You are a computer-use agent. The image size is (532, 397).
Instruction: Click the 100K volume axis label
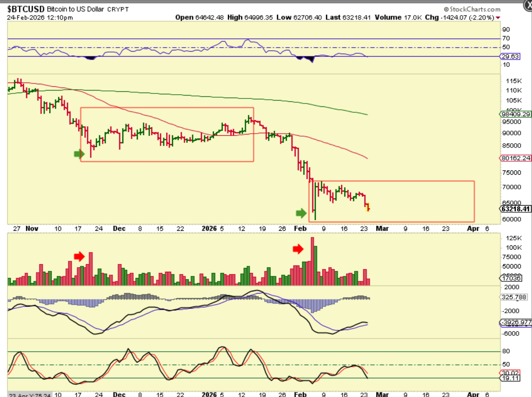(x=514, y=248)
